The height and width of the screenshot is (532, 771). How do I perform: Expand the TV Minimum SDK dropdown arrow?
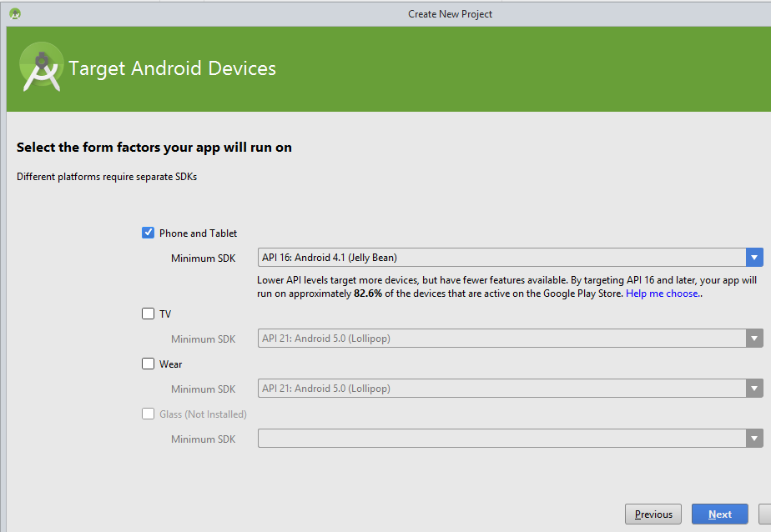coord(754,339)
